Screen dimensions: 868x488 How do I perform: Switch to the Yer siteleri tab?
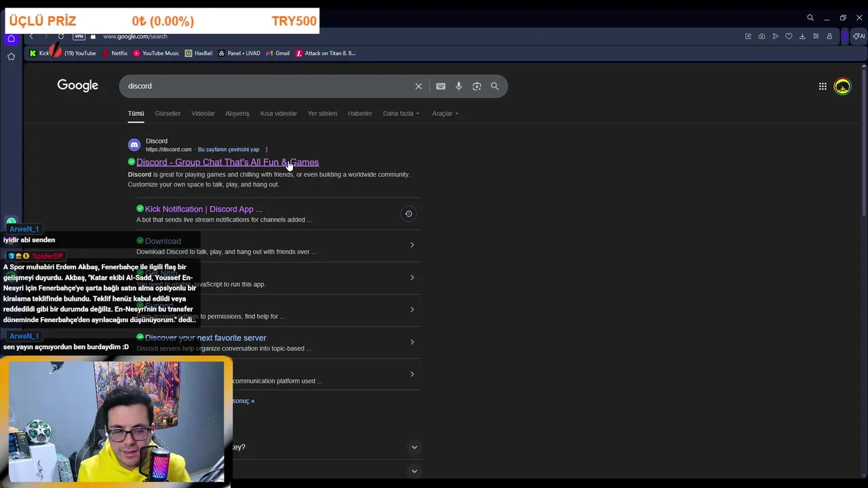322,113
